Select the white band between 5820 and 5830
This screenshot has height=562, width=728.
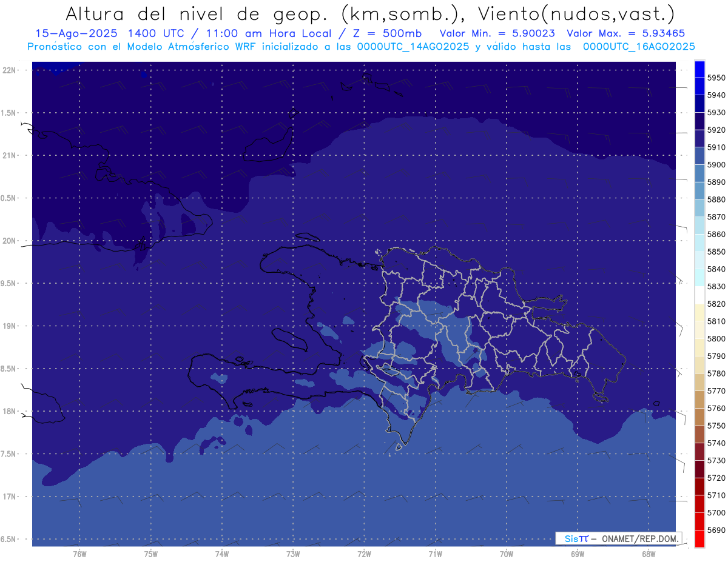point(699,295)
